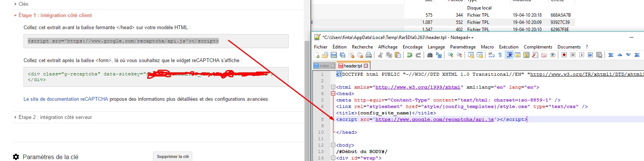Image resolution: width=644 pixels, height=161 pixels.
Task: Open the Recherche menu
Action: pyautogui.click(x=362, y=47)
